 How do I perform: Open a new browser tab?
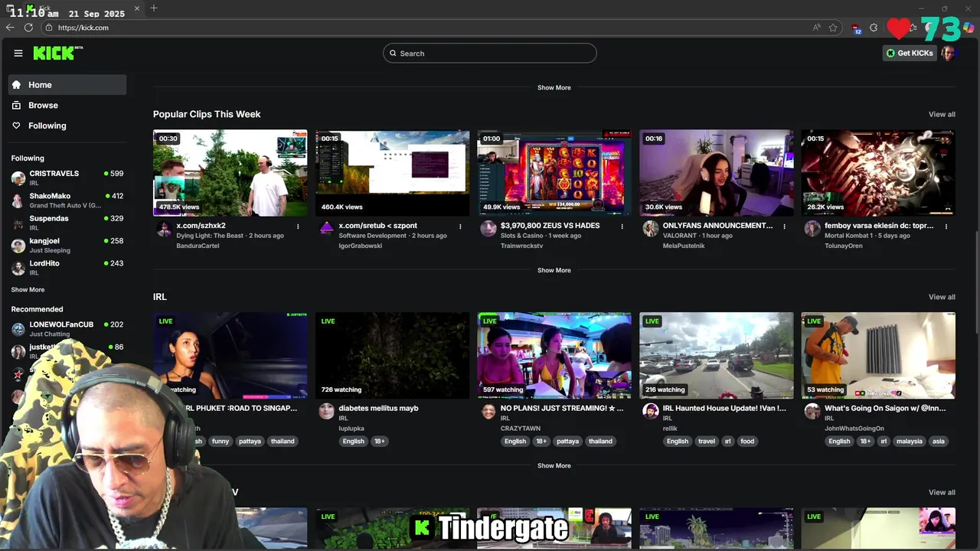154,8
